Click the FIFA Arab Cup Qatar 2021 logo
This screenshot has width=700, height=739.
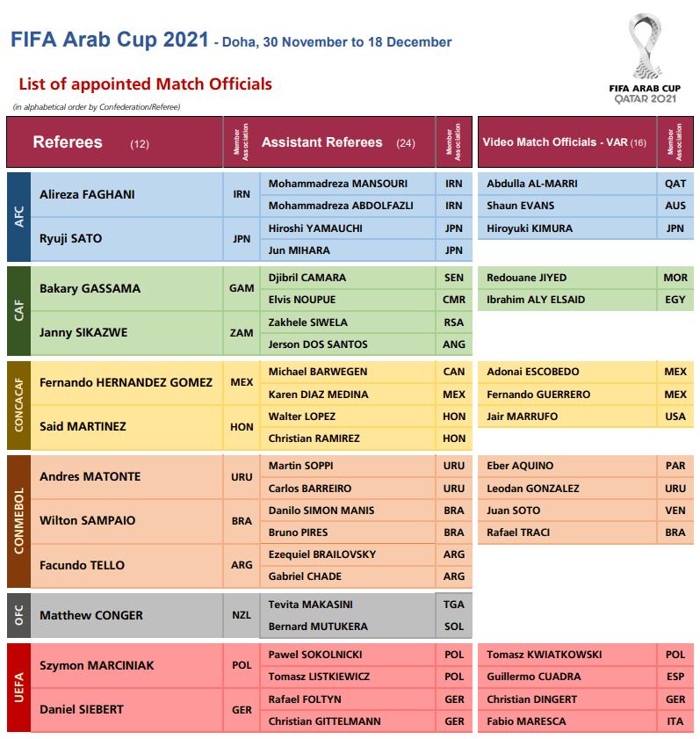645,59
